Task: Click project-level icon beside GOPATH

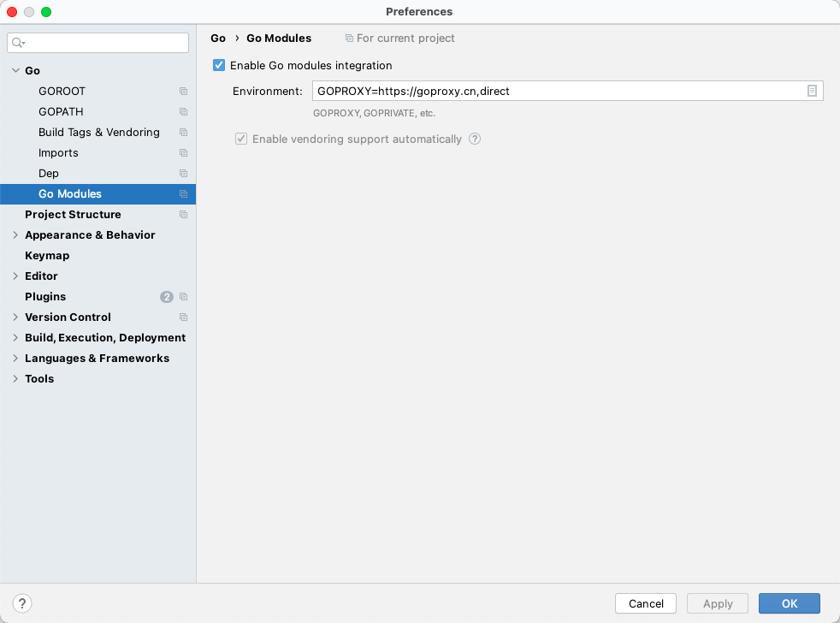Action: (x=183, y=111)
